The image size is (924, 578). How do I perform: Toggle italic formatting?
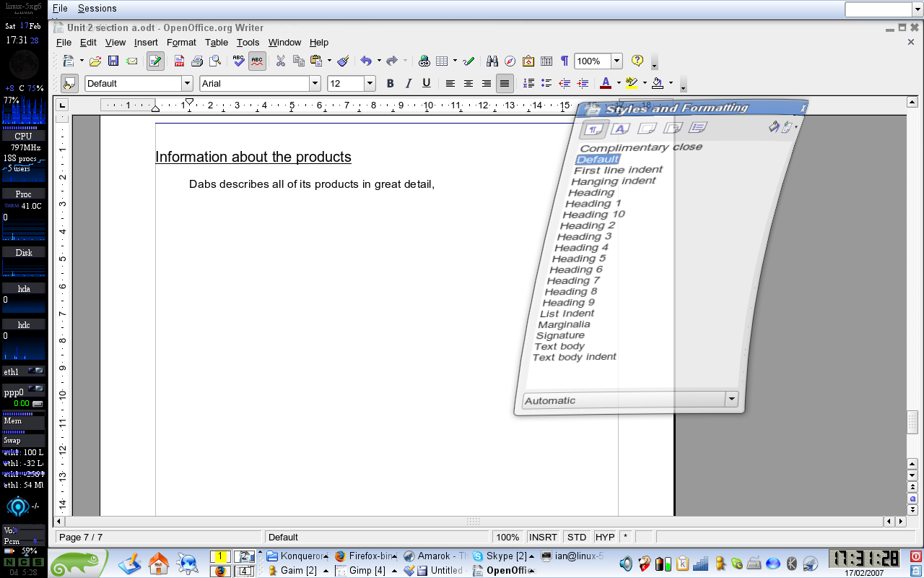coord(408,84)
